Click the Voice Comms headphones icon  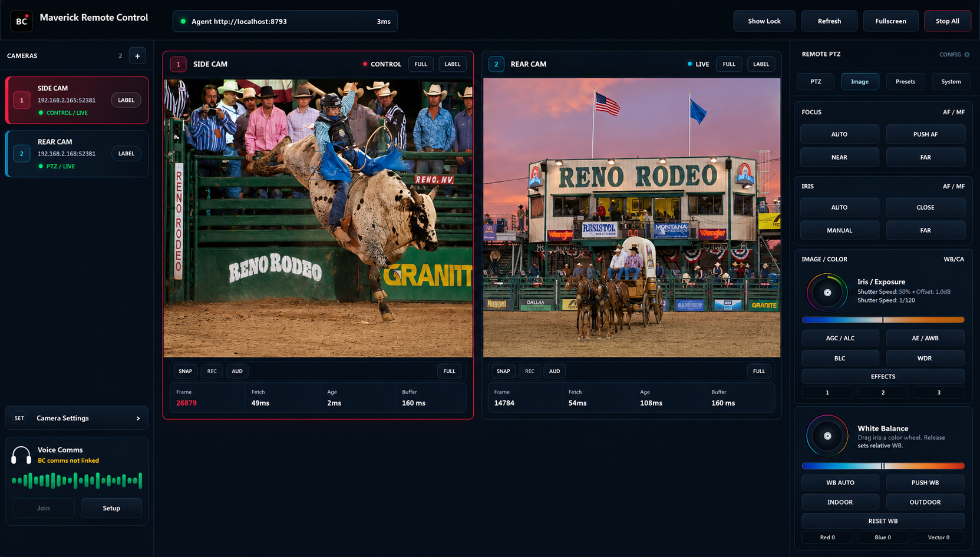pos(21,455)
